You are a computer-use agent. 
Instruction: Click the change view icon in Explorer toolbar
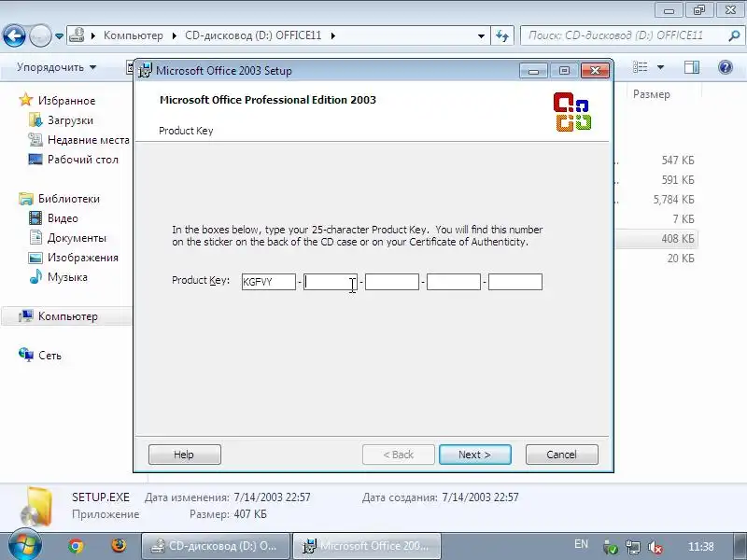click(x=640, y=67)
